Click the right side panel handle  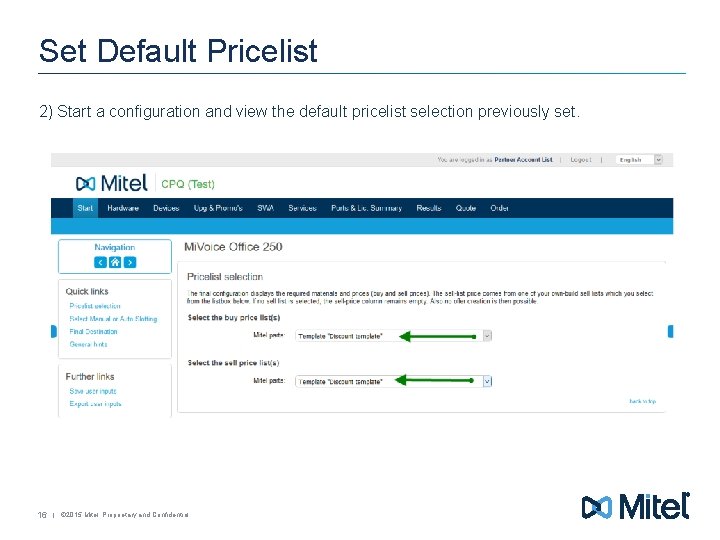pos(670,331)
